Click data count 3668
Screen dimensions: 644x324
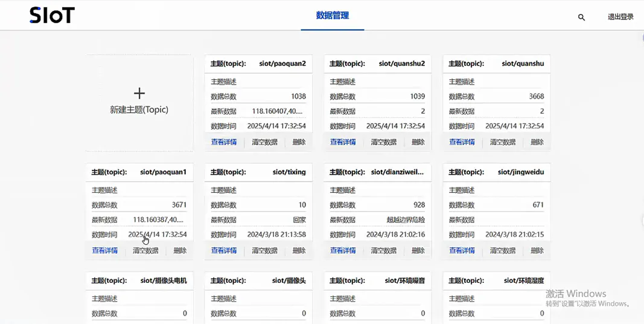pyautogui.click(x=537, y=97)
